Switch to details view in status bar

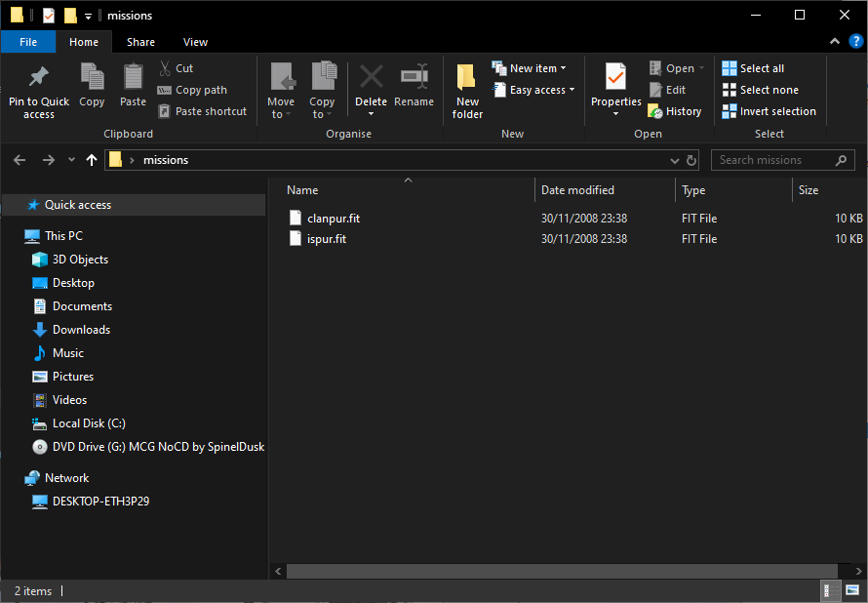click(x=828, y=590)
